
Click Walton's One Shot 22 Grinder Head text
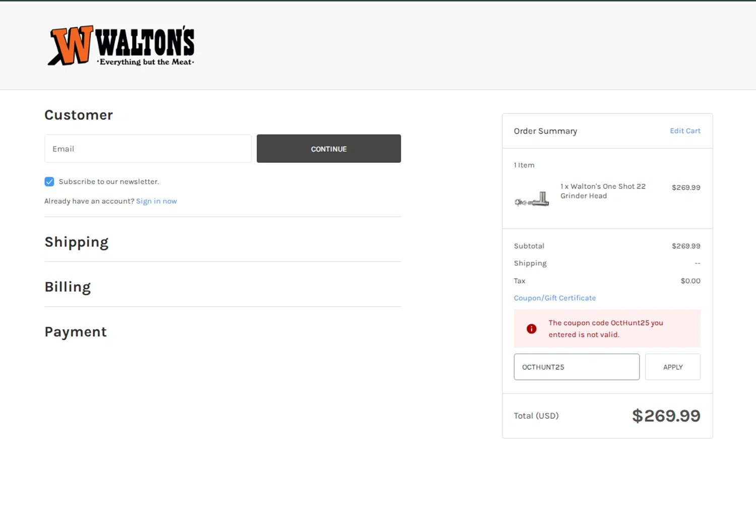point(603,191)
